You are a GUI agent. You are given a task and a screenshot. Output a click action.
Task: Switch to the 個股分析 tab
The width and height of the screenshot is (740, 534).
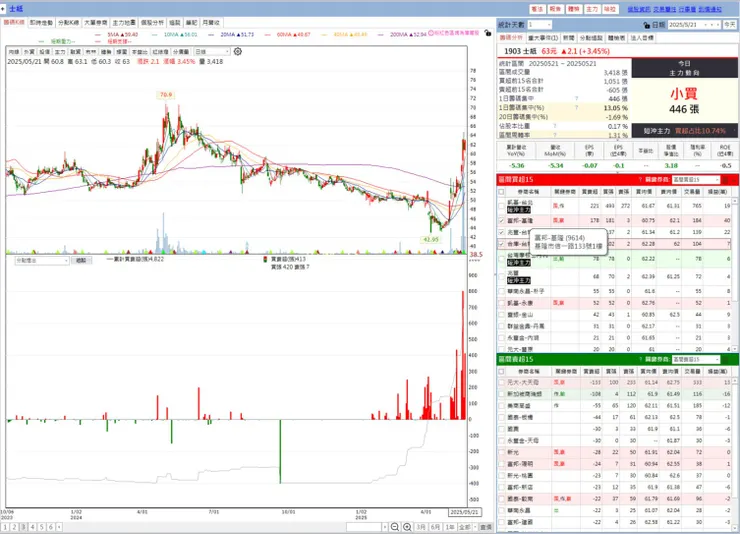pyautogui.click(x=152, y=23)
